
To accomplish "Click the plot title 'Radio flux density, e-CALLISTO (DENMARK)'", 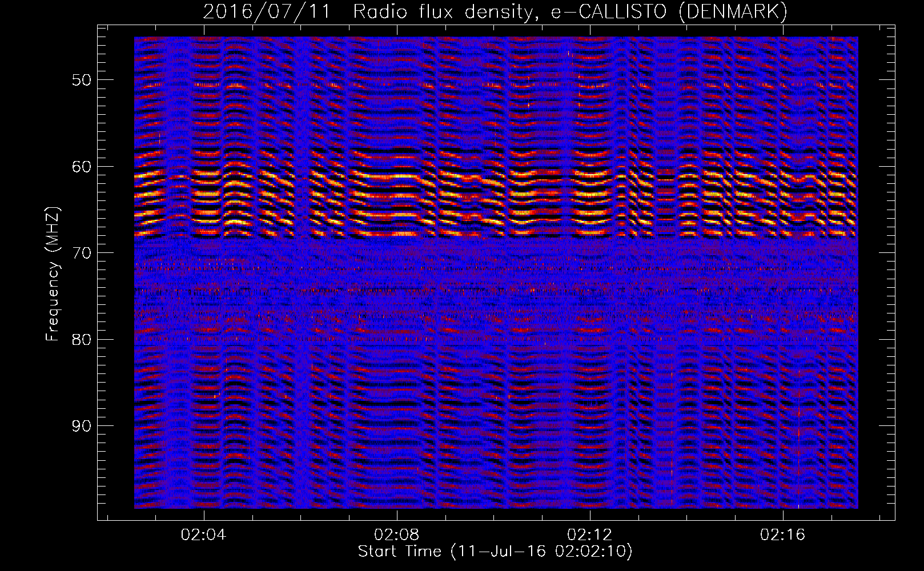I will [x=570, y=11].
